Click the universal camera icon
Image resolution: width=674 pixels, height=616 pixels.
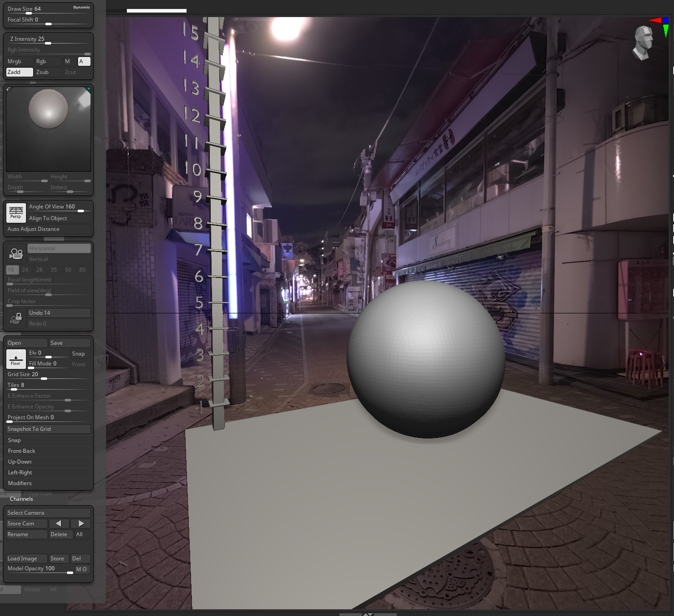pyautogui.click(x=17, y=254)
